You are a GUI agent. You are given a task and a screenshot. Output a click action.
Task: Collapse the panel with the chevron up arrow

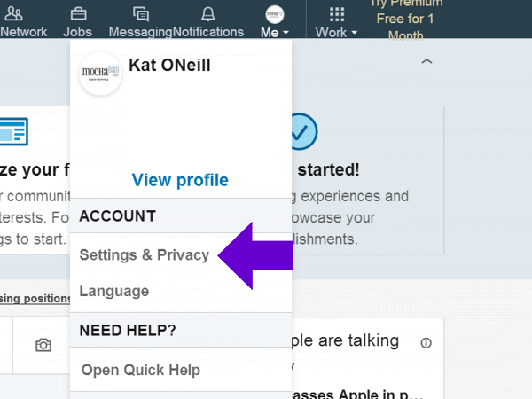426,62
